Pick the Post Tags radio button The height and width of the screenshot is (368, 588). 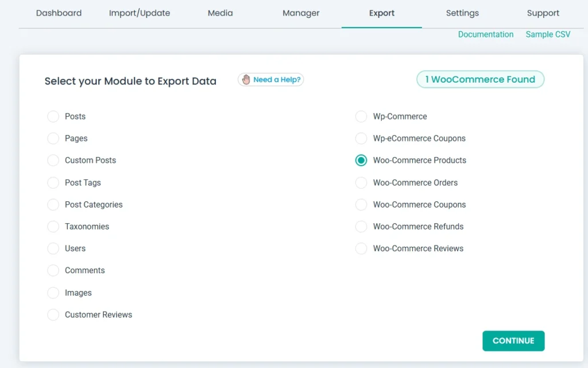point(53,183)
